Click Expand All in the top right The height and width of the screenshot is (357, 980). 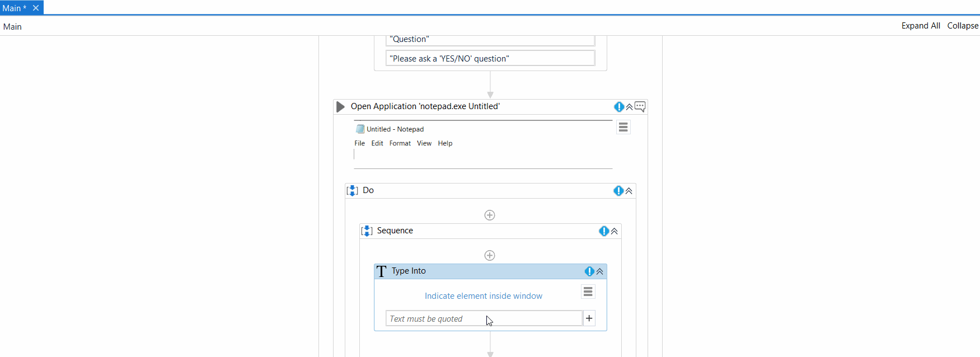[920, 25]
